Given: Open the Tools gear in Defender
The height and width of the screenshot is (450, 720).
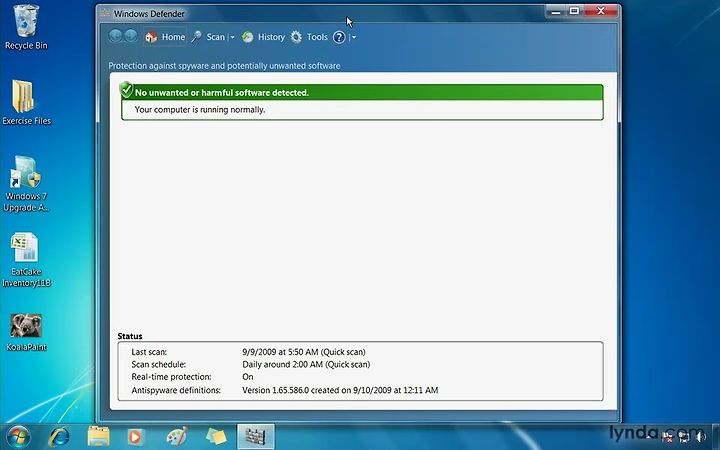Looking at the screenshot, I should [309, 37].
